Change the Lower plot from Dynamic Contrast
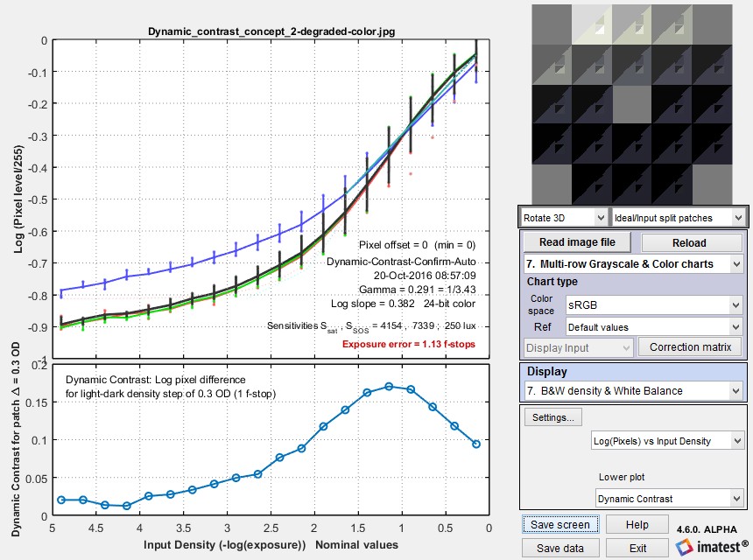Image resolution: width=753 pixels, height=560 pixels. point(669,498)
